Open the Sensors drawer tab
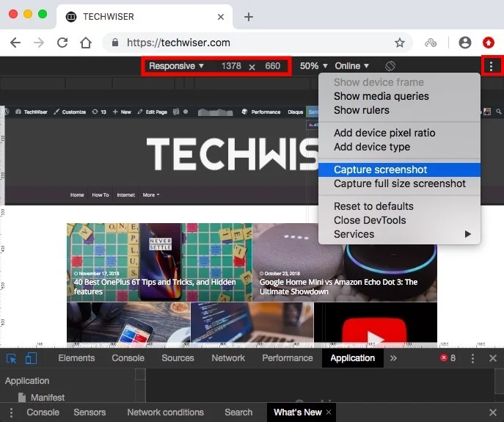Image resolution: width=504 pixels, height=422 pixels. (x=90, y=412)
